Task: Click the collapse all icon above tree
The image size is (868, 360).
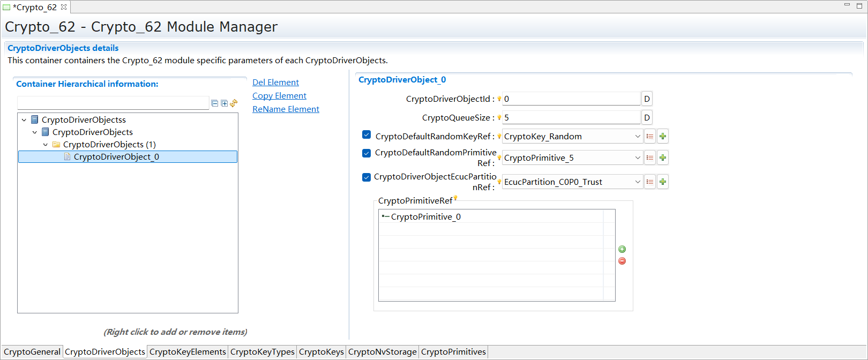Action: pos(215,103)
